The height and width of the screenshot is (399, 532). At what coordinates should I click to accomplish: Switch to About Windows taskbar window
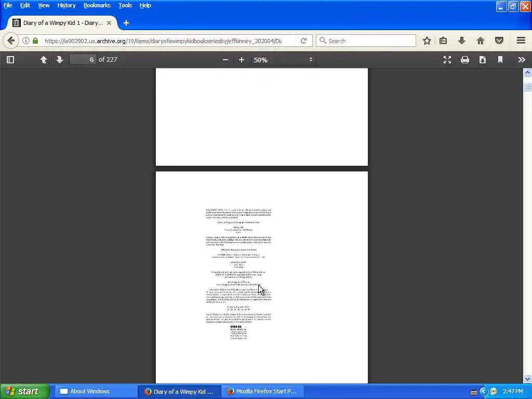point(96,392)
